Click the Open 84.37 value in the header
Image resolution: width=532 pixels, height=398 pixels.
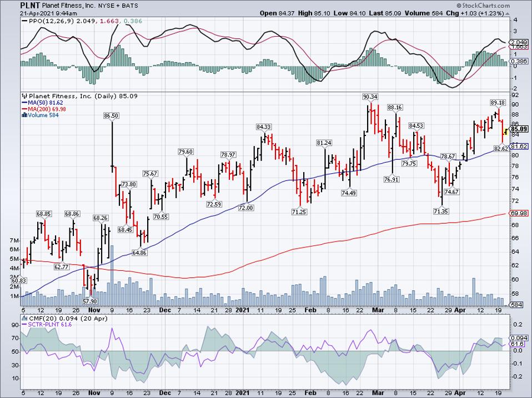277,13
